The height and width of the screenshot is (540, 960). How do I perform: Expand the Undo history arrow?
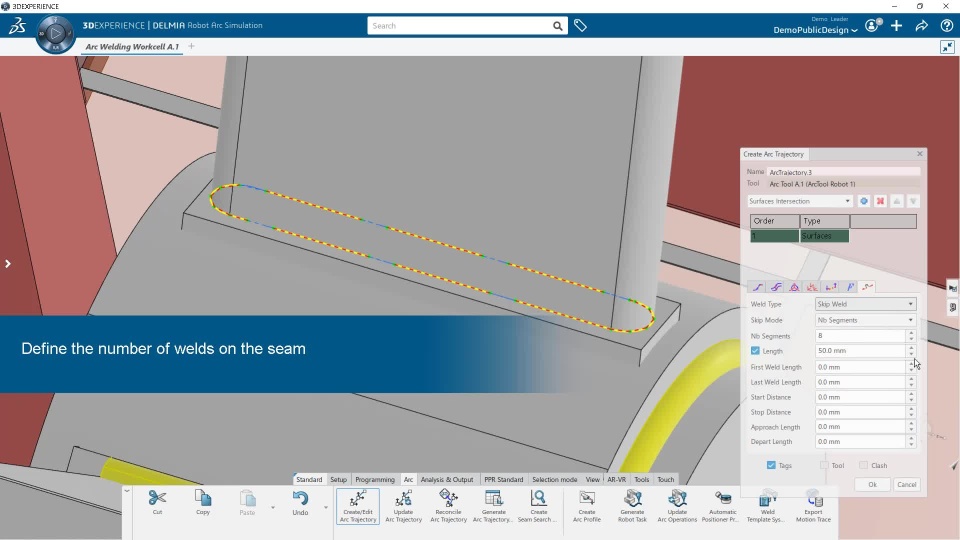coord(326,508)
